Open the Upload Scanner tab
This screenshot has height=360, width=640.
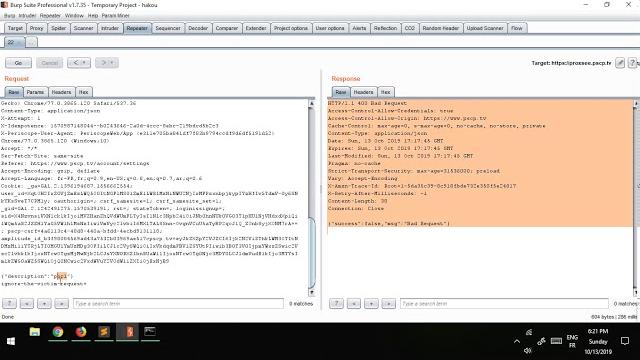485,28
